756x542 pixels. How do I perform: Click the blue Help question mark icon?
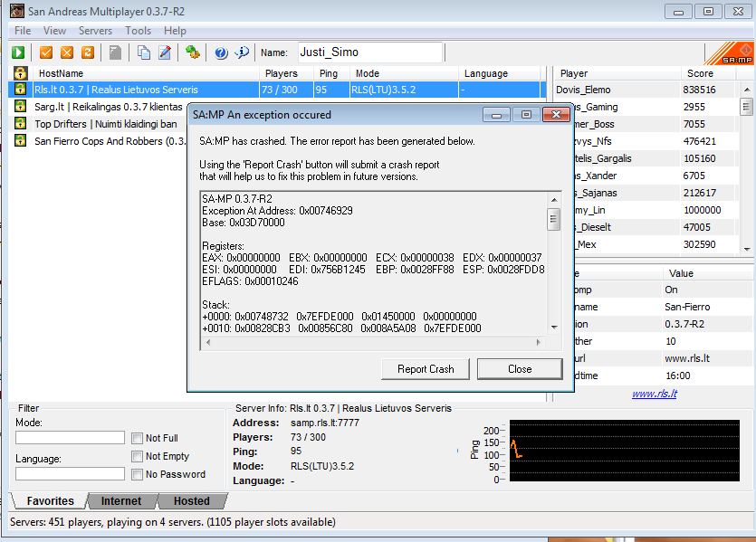[221, 52]
